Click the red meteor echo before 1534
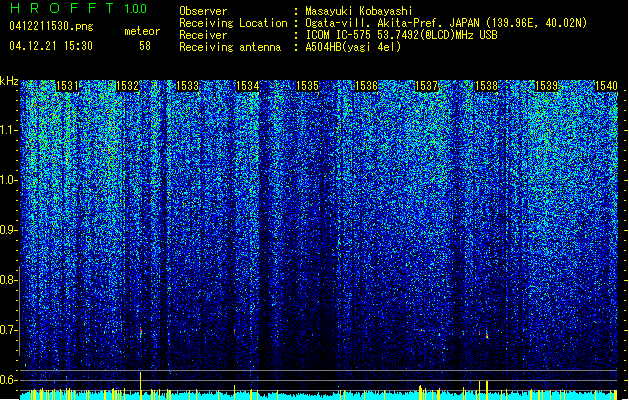Screen dimensions: 629x400 pos(234,332)
